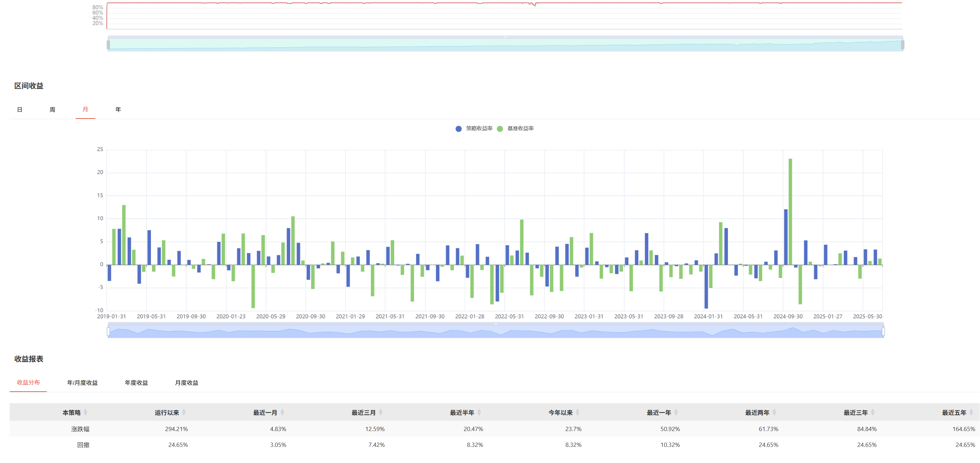Switch to the 年 interval tab
The height and width of the screenshot is (463, 980).
118,110
